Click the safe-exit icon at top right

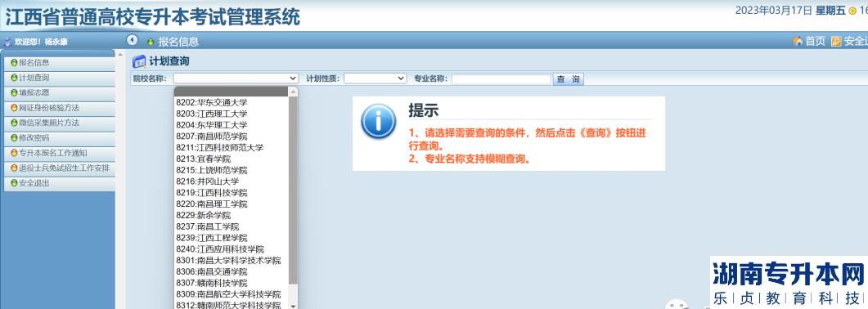[x=836, y=41]
